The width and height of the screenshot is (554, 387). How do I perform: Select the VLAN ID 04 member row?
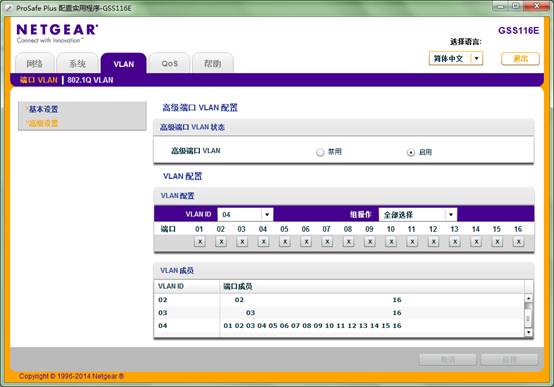(339, 326)
